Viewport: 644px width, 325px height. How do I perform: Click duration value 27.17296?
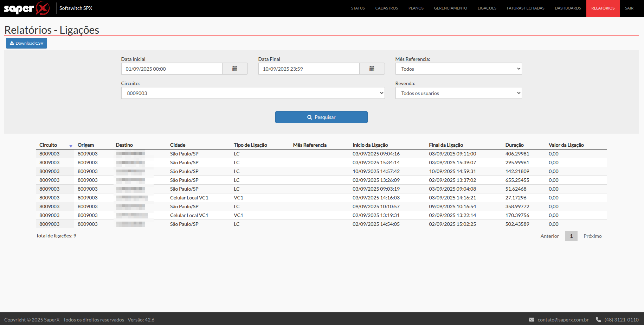516,198
